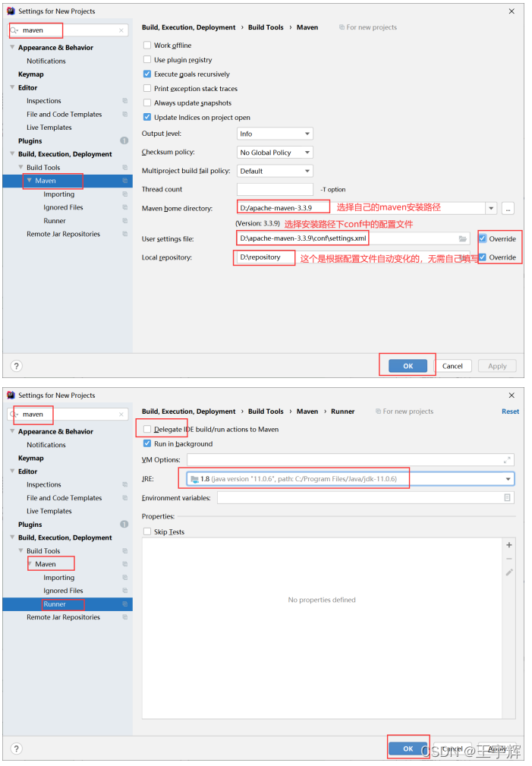Select Live Templates in bottom dialog
Image resolution: width=532 pixels, height=766 pixels.
(x=49, y=511)
